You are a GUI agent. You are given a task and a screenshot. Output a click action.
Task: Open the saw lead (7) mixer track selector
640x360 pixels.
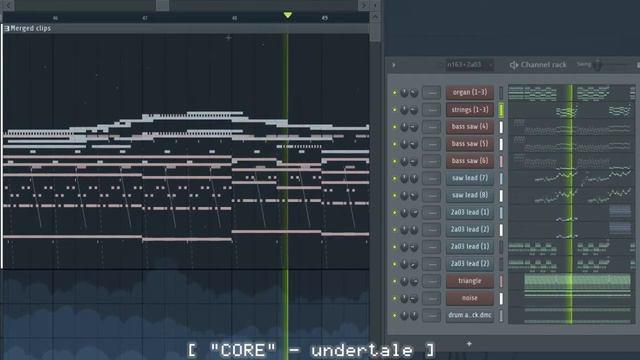coord(431,178)
